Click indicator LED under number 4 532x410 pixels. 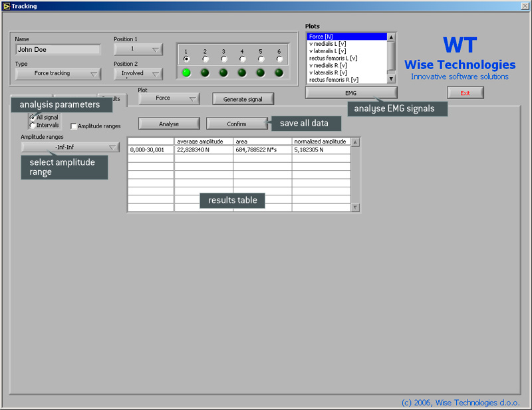click(x=242, y=72)
